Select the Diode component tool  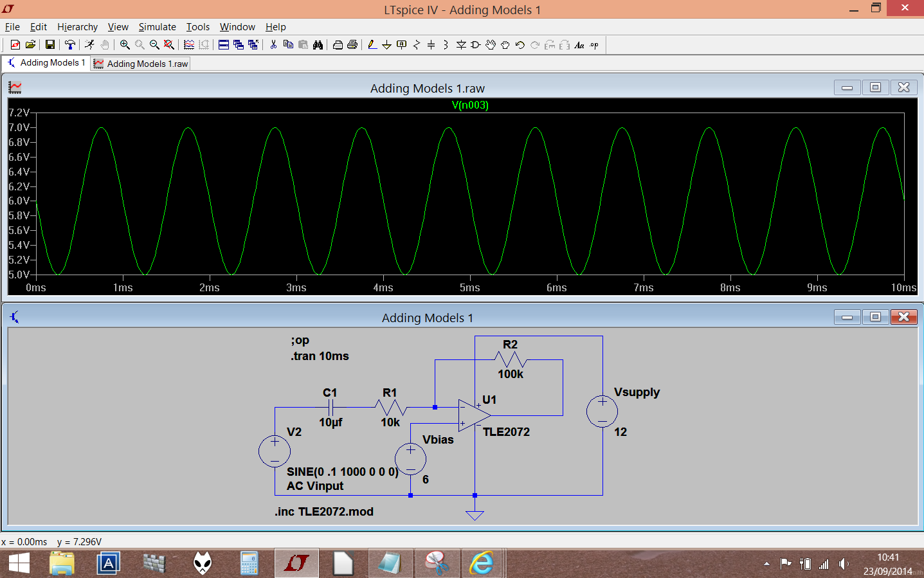tap(461, 44)
